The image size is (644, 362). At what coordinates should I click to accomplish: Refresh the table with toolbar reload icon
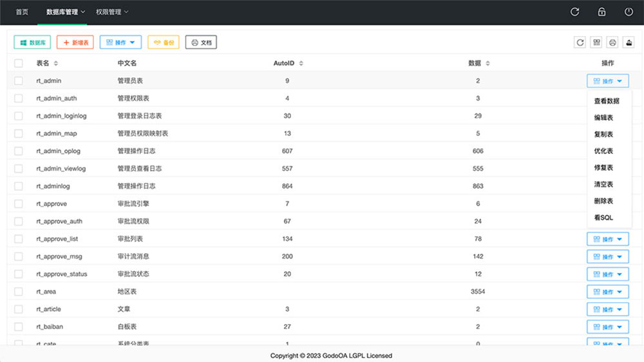click(x=580, y=43)
